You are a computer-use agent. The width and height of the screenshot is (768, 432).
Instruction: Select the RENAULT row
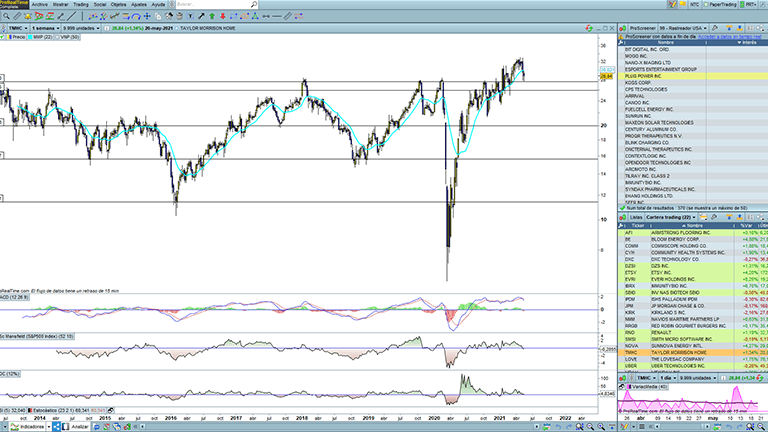(x=693, y=333)
